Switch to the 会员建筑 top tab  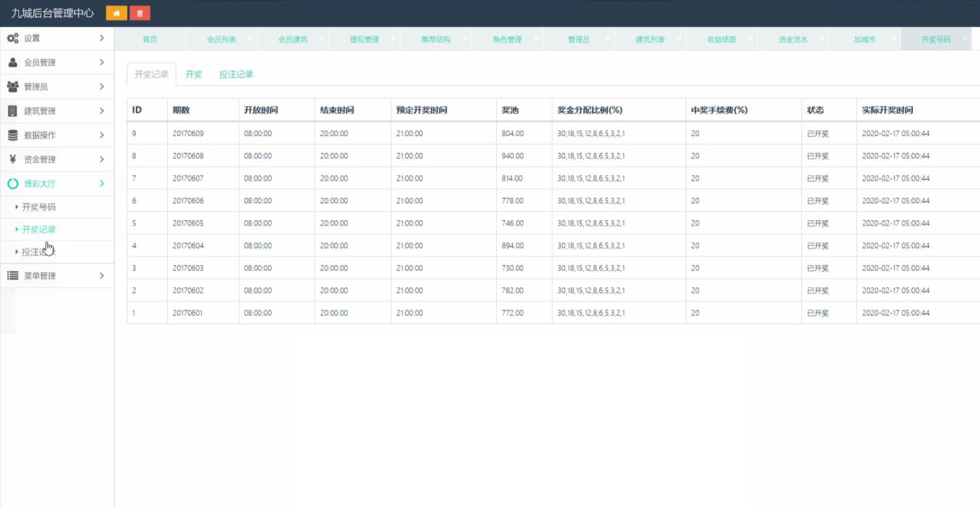tap(293, 39)
